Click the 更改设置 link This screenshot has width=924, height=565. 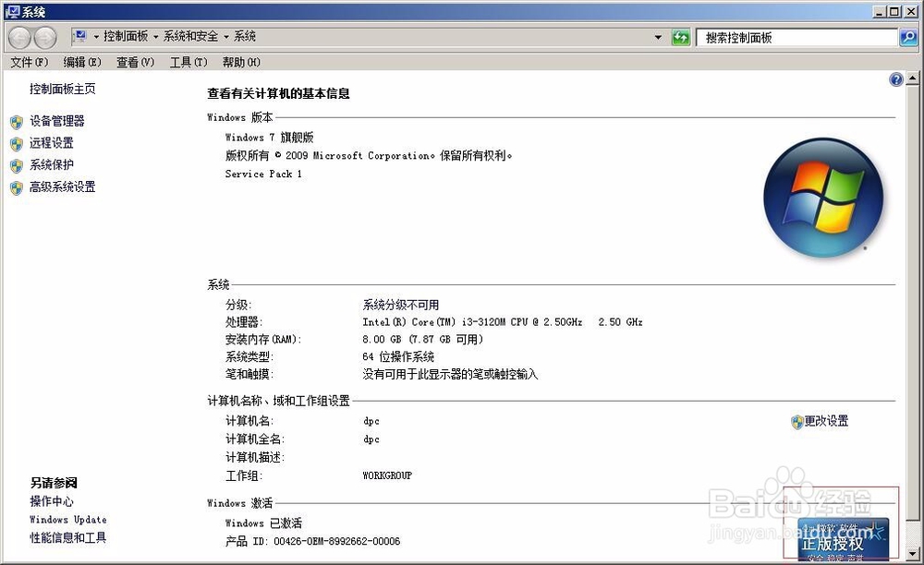point(826,421)
